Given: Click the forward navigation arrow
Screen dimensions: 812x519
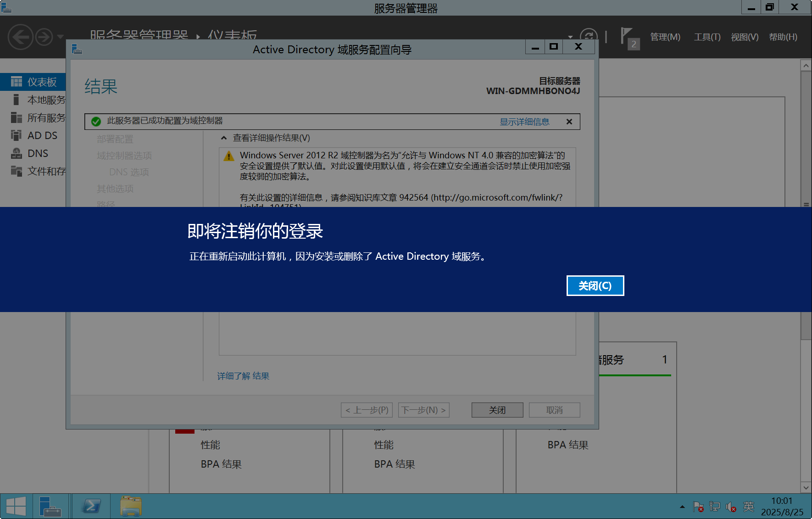Looking at the screenshot, I should (x=44, y=37).
